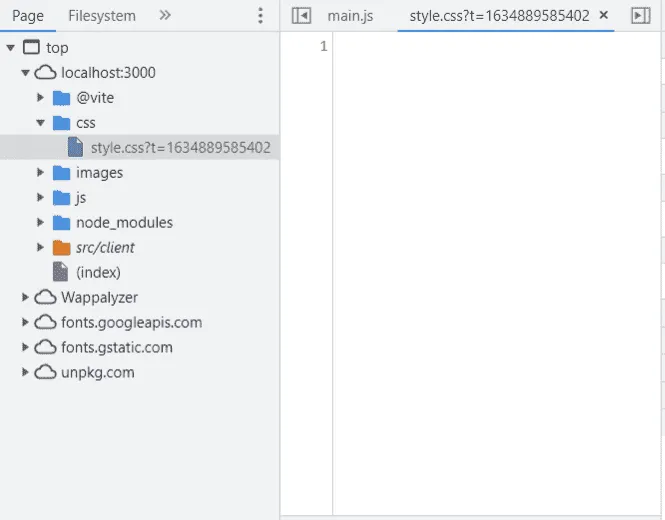Viewport: 665px width, 520px height.
Task: Select the js folder label
Action: pos(81,198)
